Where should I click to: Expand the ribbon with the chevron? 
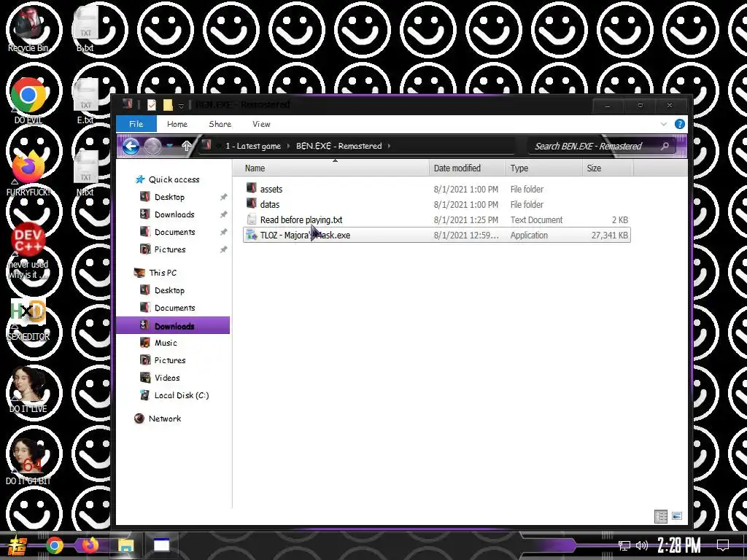pyautogui.click(x=664, y=124)
